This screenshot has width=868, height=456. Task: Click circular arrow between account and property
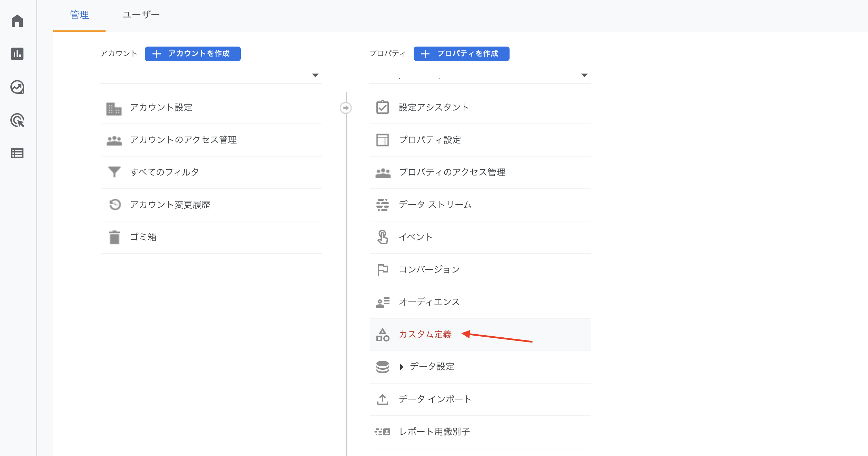346,108
